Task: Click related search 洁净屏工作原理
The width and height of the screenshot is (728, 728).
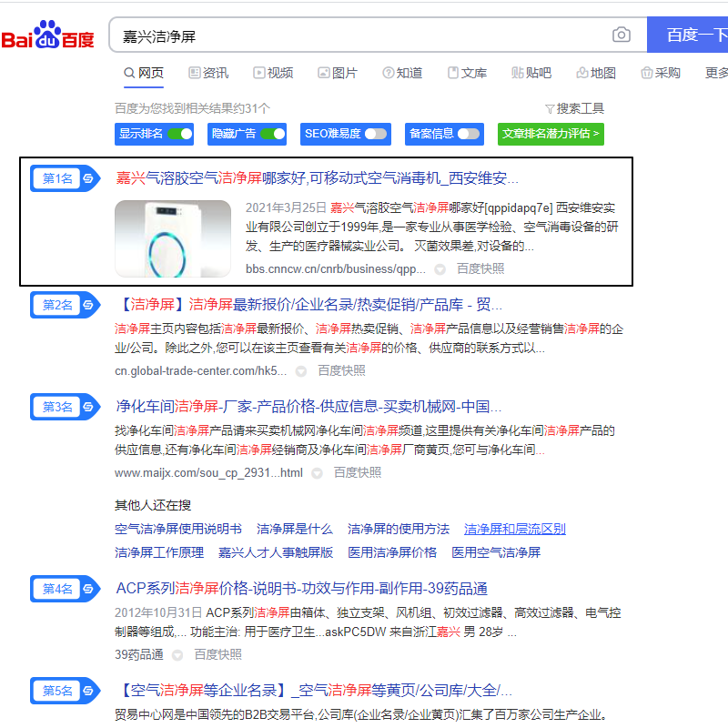Action: 159,552
